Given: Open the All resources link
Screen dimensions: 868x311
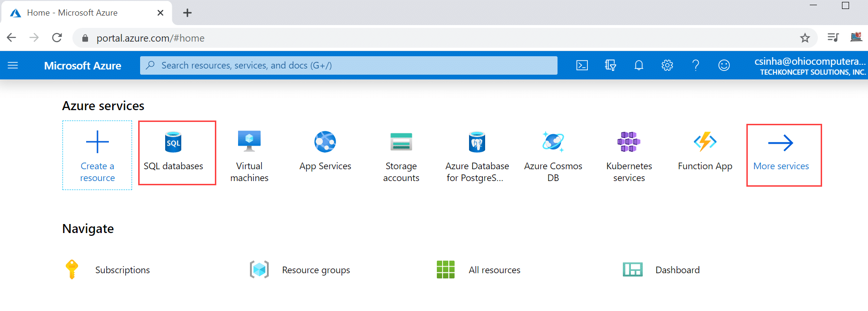Looking at the screenshot, I should point(495,270).
